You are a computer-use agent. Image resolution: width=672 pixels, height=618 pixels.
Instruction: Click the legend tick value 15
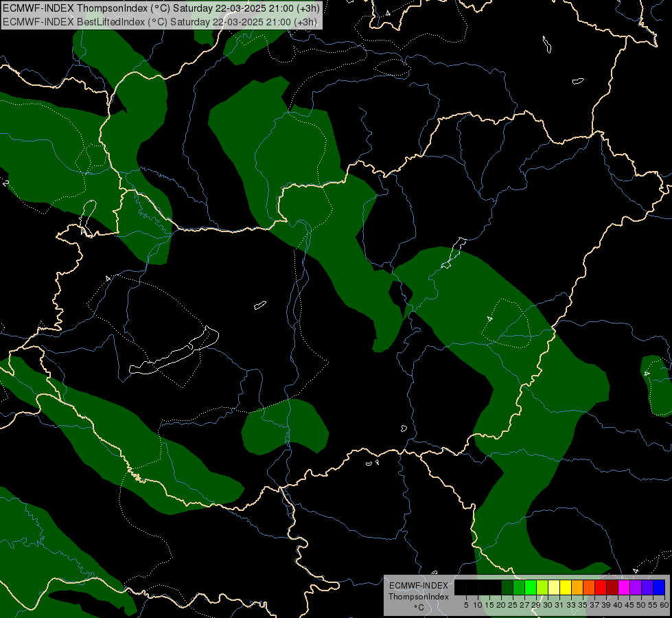[x=489, y=605]
